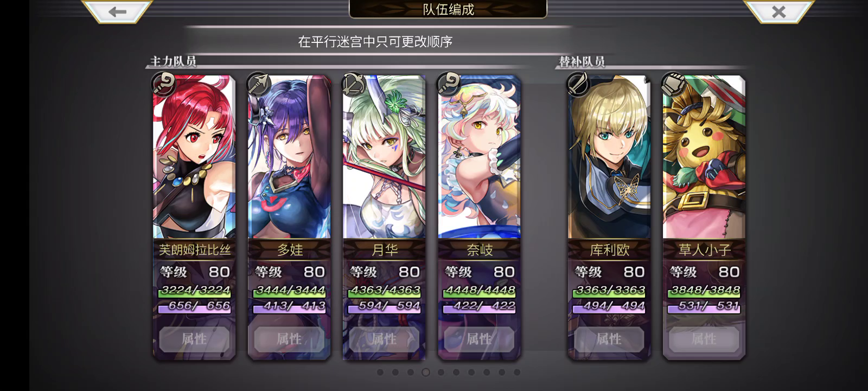Jump to the first page indicator dot
The width and height of the screenshot is (868, 391).
tap(380, 372)
